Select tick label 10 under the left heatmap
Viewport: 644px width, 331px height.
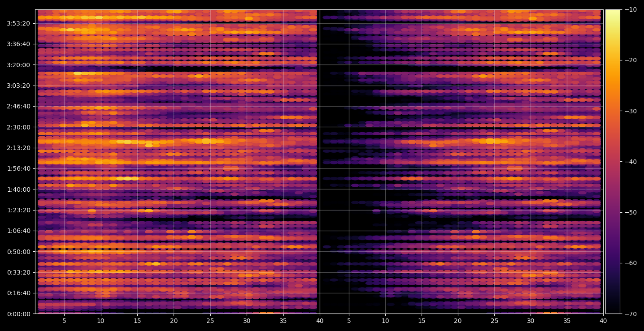pyautogui.click(x=100, y=321)
